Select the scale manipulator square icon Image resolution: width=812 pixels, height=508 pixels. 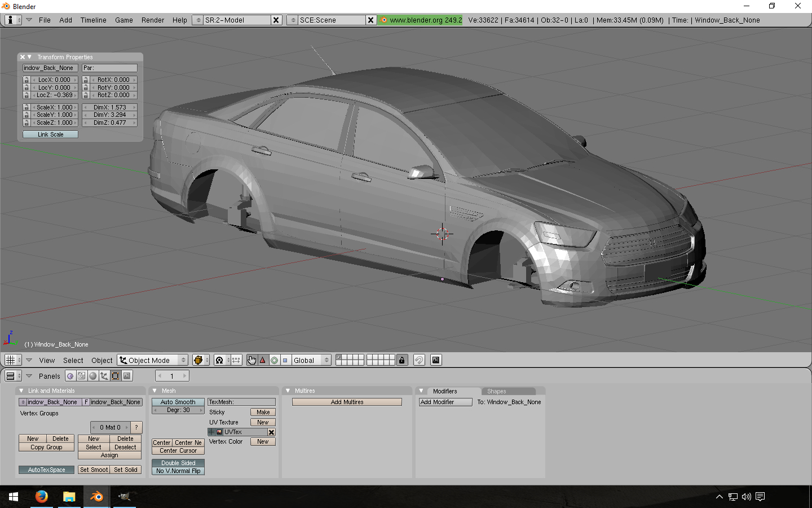tap(285, 360)
